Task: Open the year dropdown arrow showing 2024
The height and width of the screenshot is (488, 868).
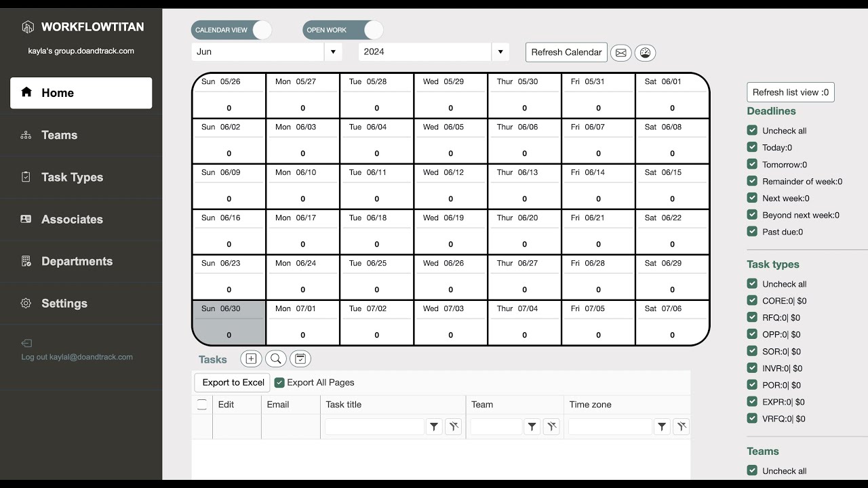Action: (x=500, y=52)
